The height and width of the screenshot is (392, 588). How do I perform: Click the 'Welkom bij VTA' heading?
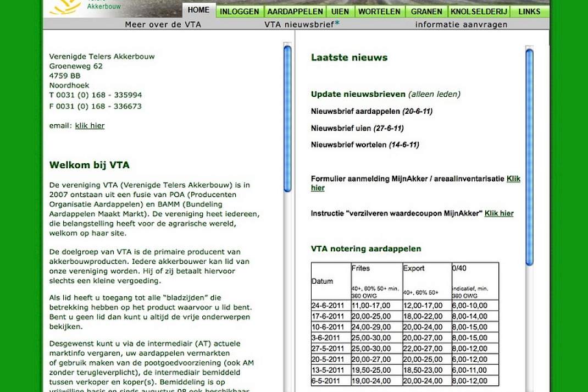pos(89,165)
